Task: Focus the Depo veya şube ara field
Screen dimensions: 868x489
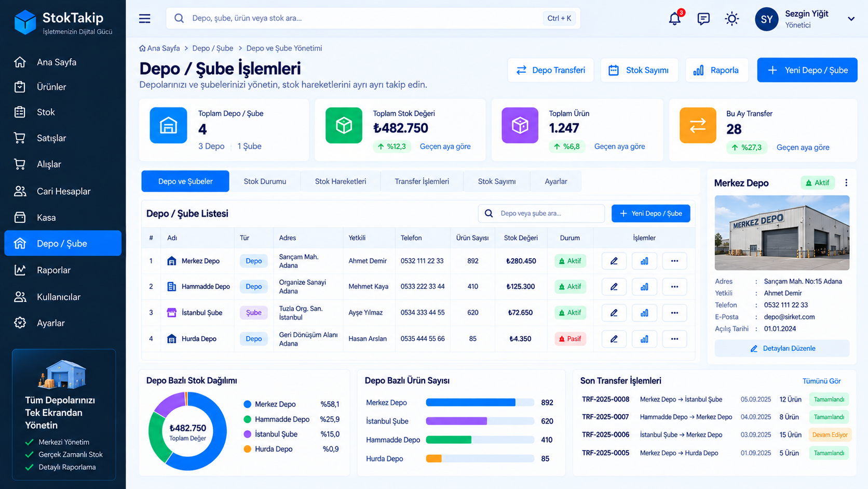Action: click(x=541, y=214)
